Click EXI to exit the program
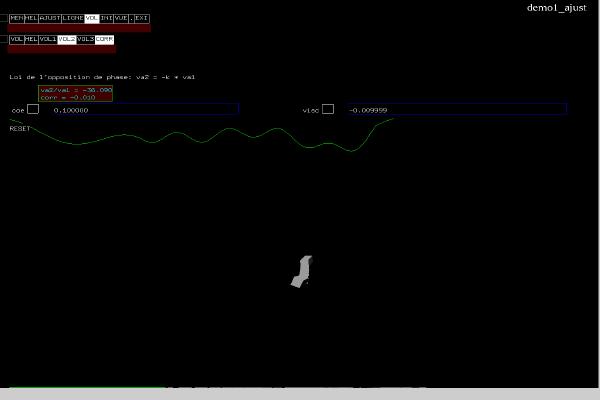The height and width of the screenshot is (400, 600). (142, 18)
